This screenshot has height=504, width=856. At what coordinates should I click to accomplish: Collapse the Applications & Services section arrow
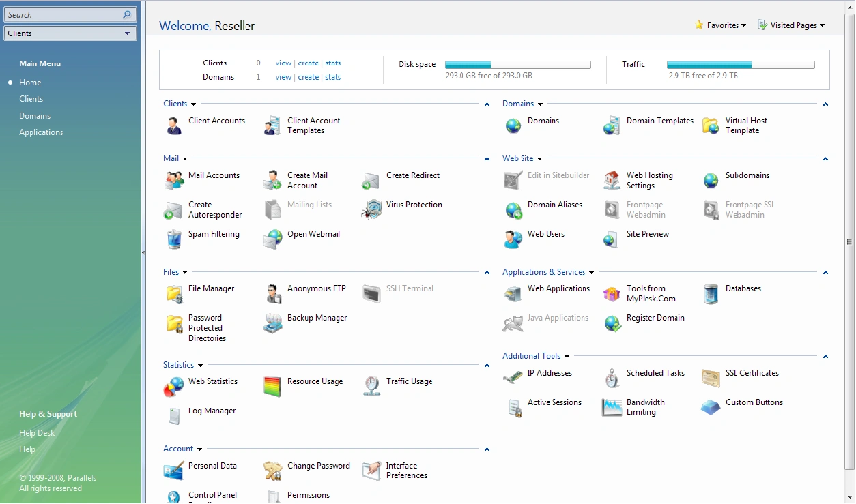825,273
